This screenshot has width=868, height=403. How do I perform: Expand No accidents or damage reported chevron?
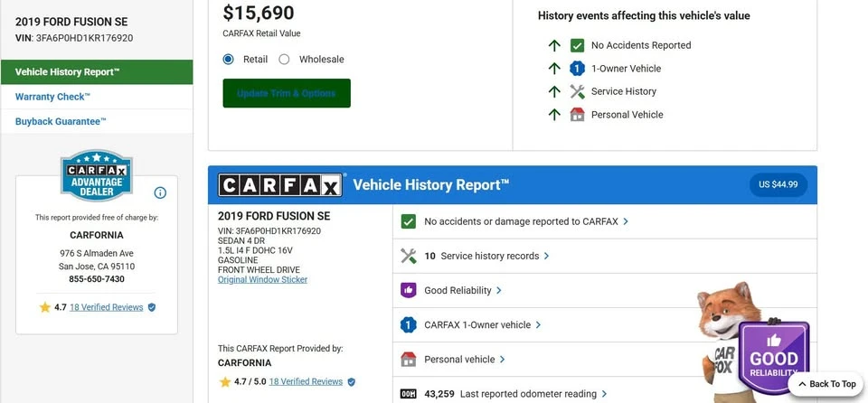(x=626, y=221)
